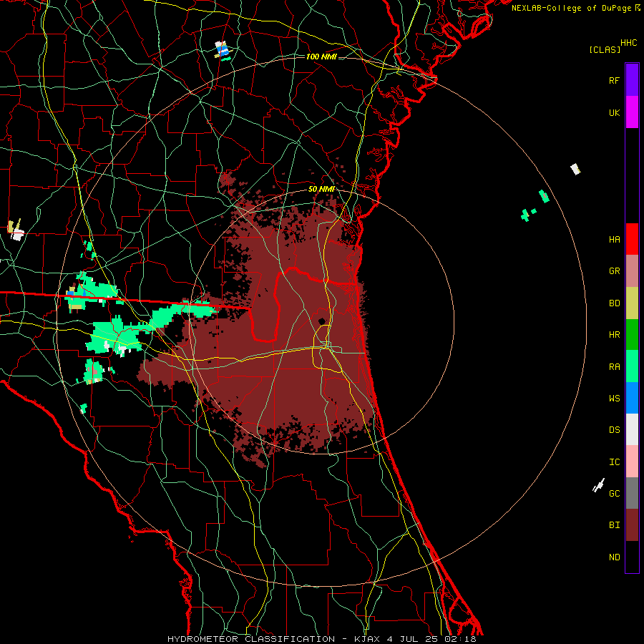Click the HHC product code text

point(629,43)
